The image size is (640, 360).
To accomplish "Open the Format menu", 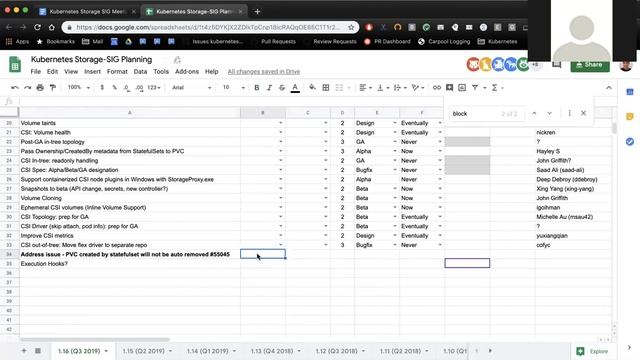I will coord(117,71).
